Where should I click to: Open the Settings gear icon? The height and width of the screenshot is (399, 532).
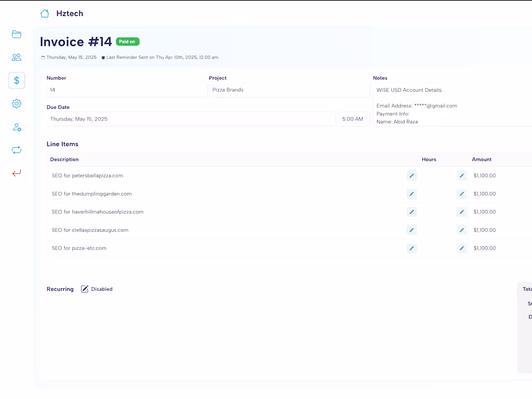(x=16, y=103)
